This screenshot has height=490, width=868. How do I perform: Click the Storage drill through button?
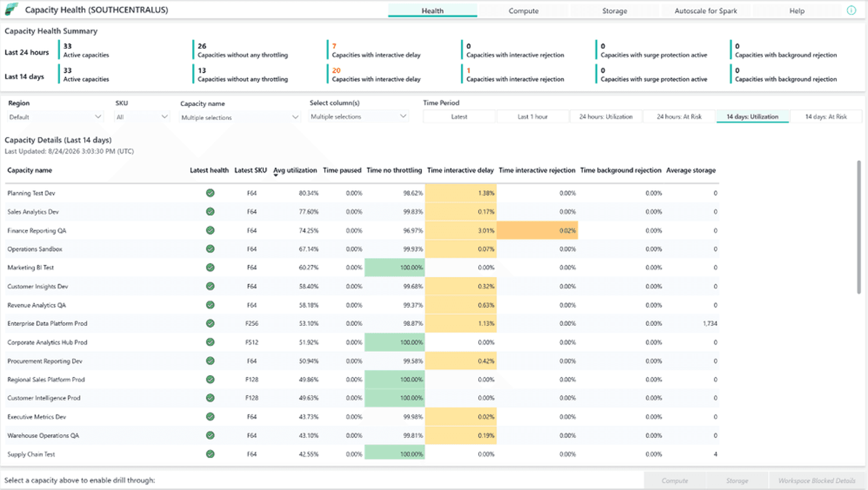coord(737,481)
